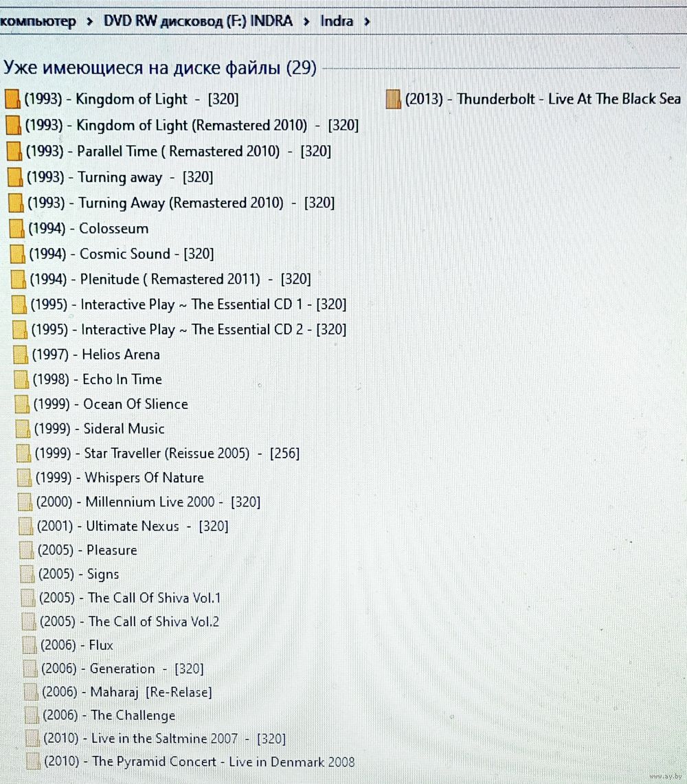Expand the chevron after 'компьютер' in the address bar
Screen dimensions: 687x784
89,21
